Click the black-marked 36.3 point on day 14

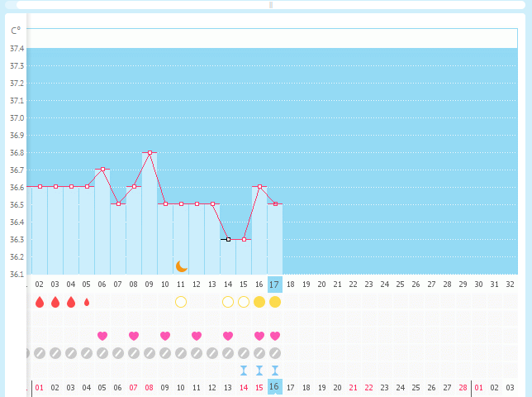(228, 239)
